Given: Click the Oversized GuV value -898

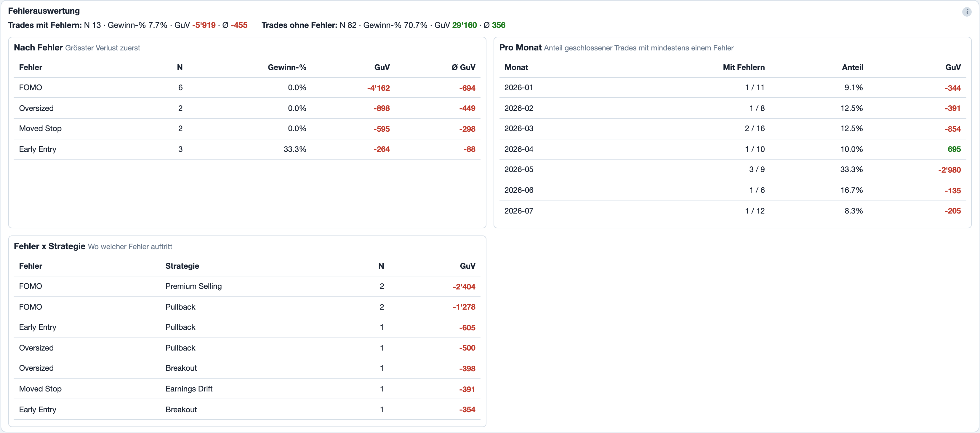Looking at the screenshot, I should click(381, 108).
